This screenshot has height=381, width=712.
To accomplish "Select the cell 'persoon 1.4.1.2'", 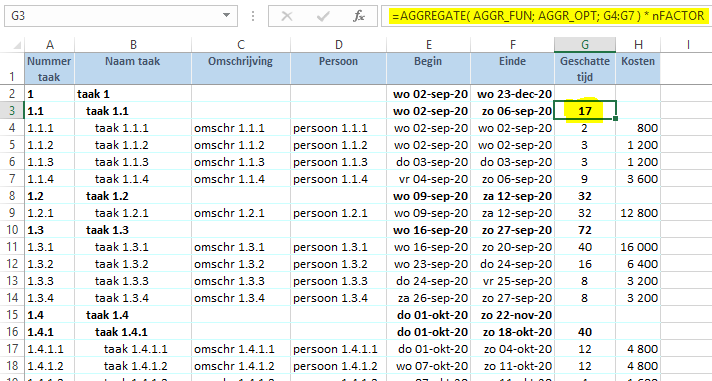I will tap(338, 366).
